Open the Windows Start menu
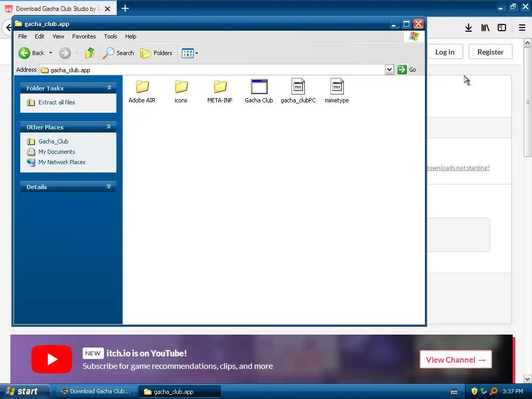 pyautogui.click(x=24, y=392)
